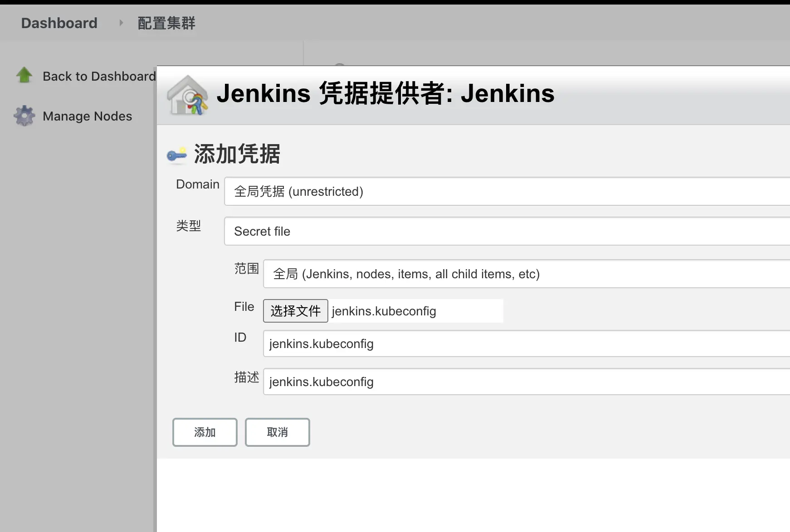Viewport: 790px width, 532px height.
Task: Open the Manage Nodes sidebar link
Action: click(88, 116)
